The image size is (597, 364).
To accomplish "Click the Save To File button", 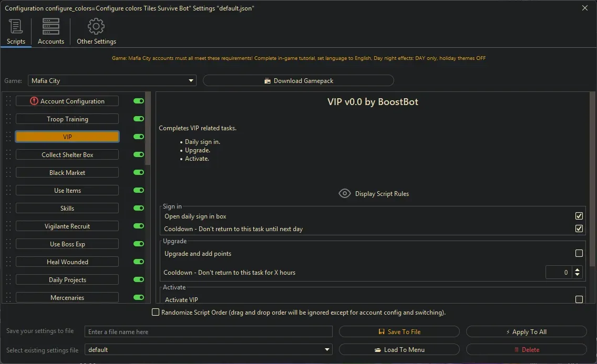I will [x=399, y=332].
